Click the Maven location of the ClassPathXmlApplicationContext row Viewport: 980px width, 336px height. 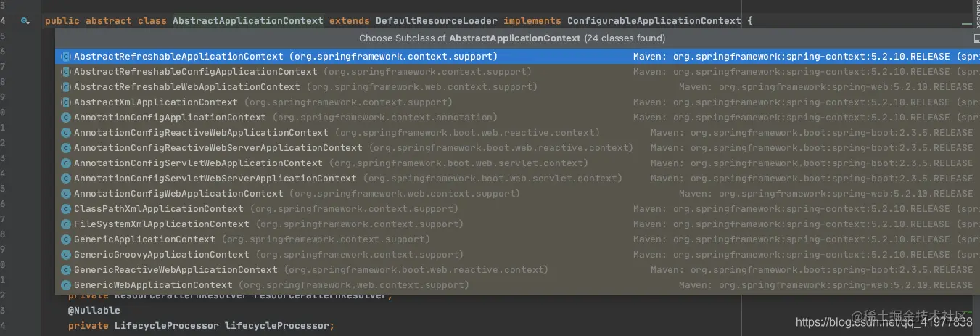click(806, 208)
